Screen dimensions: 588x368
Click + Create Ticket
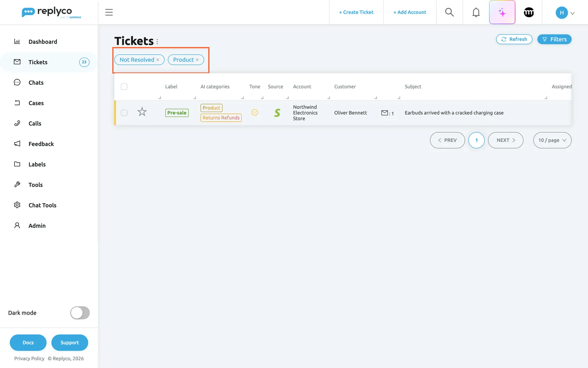point(356,12)
